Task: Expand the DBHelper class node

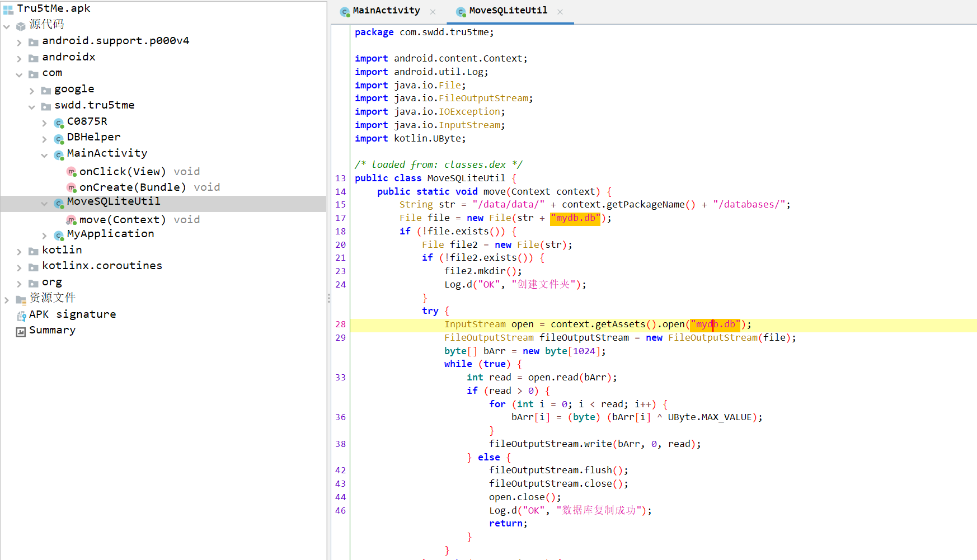Action: (44, 139)
